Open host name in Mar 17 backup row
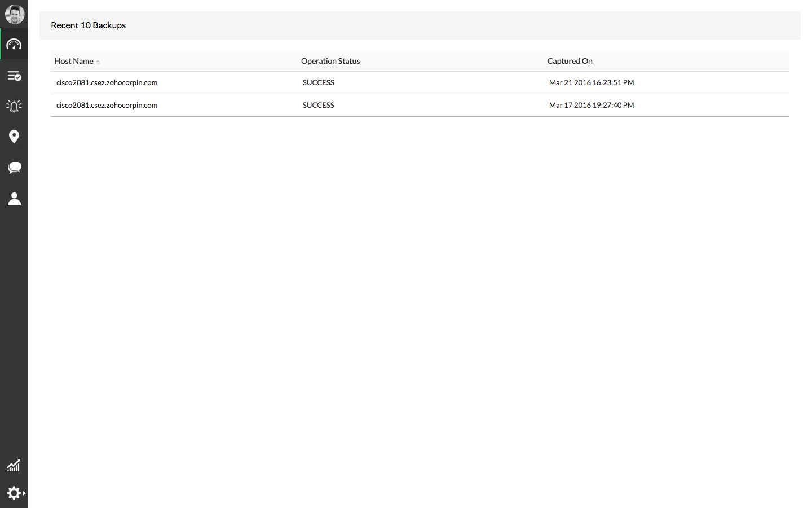 (107, 105)
